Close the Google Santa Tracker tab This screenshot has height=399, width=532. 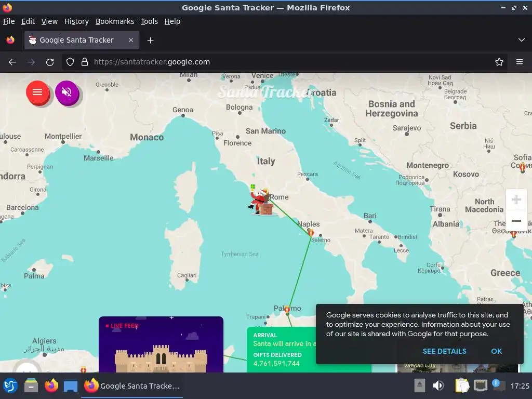point(131,40)
